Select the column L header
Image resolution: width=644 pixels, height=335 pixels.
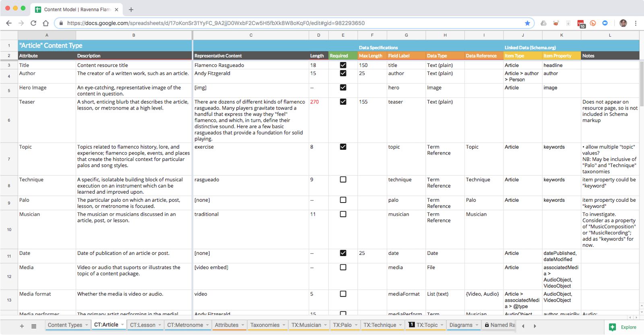tap(610, 35)
